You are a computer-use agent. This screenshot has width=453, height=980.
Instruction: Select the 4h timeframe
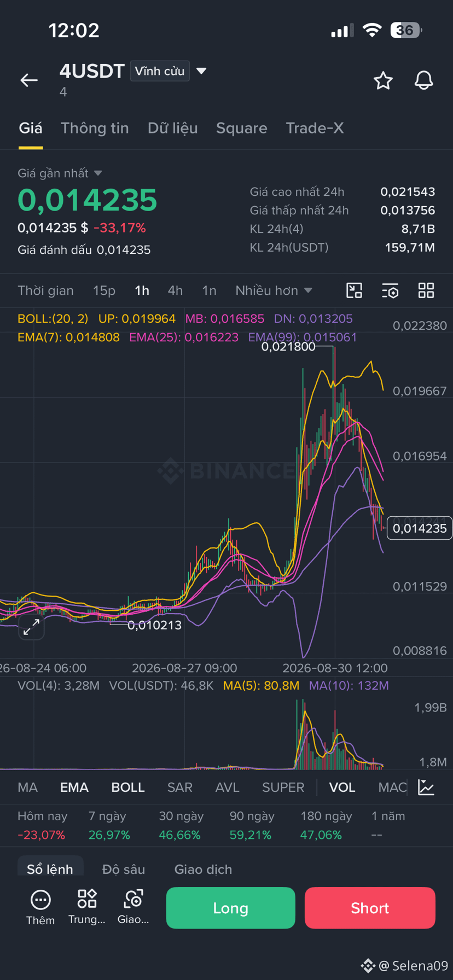pyautogui.click(x=175, y=290)
